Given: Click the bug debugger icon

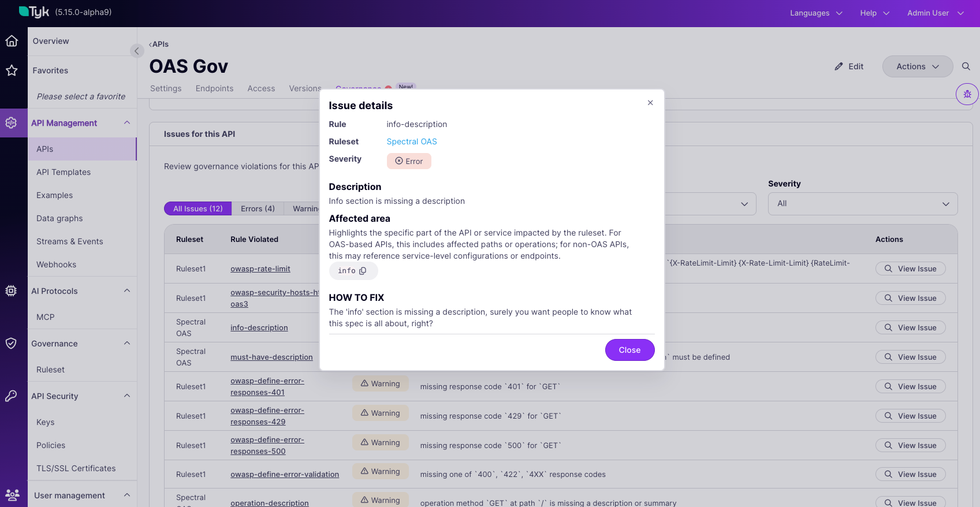Looking at the screenshot, I should tap(967, 94).
